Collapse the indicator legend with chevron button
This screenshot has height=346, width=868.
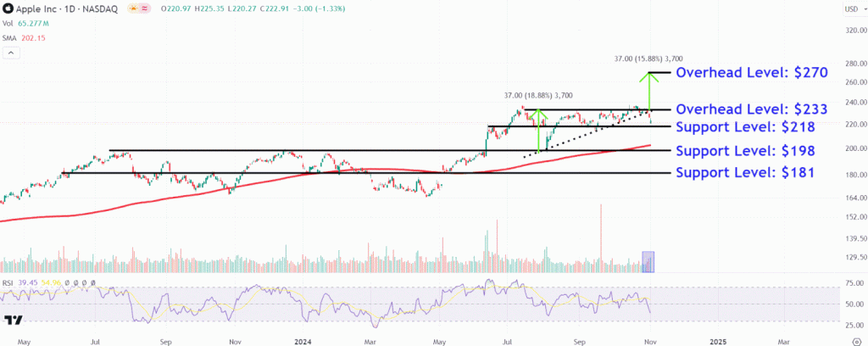coord(12,53)
